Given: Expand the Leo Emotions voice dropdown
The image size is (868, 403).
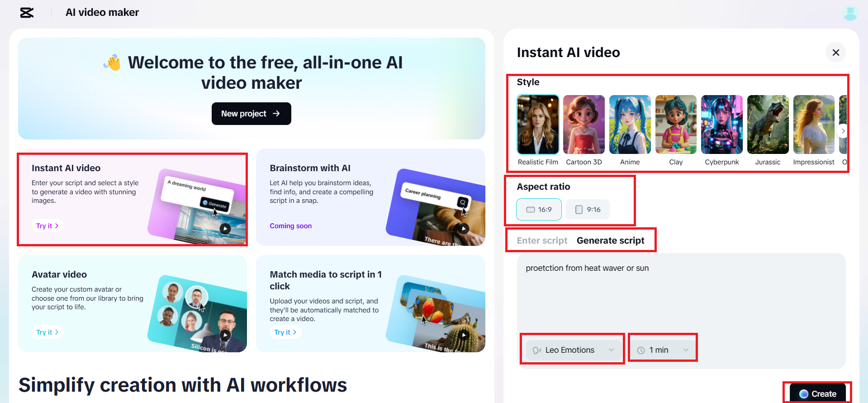Looking at the screenshot, I should pos(574,350).
